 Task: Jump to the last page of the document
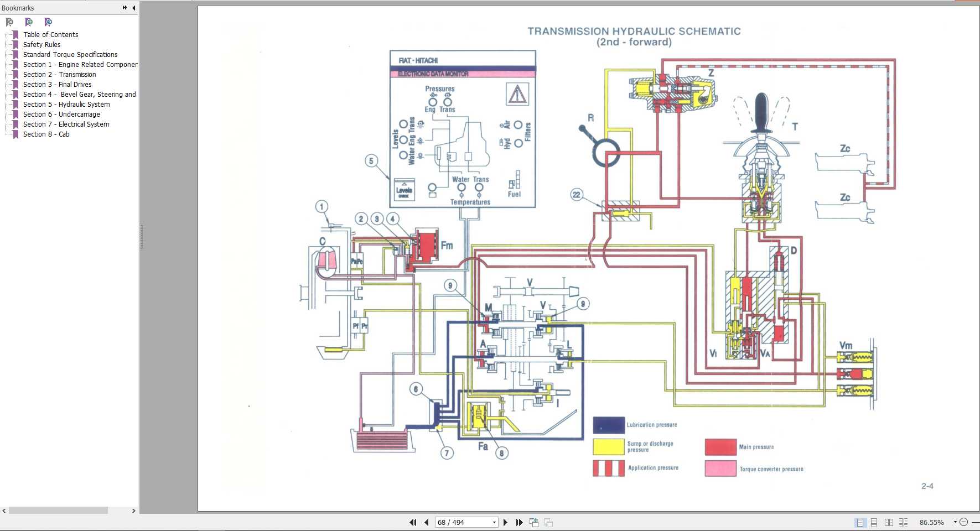pyautogui.click(x=519, y=522)
